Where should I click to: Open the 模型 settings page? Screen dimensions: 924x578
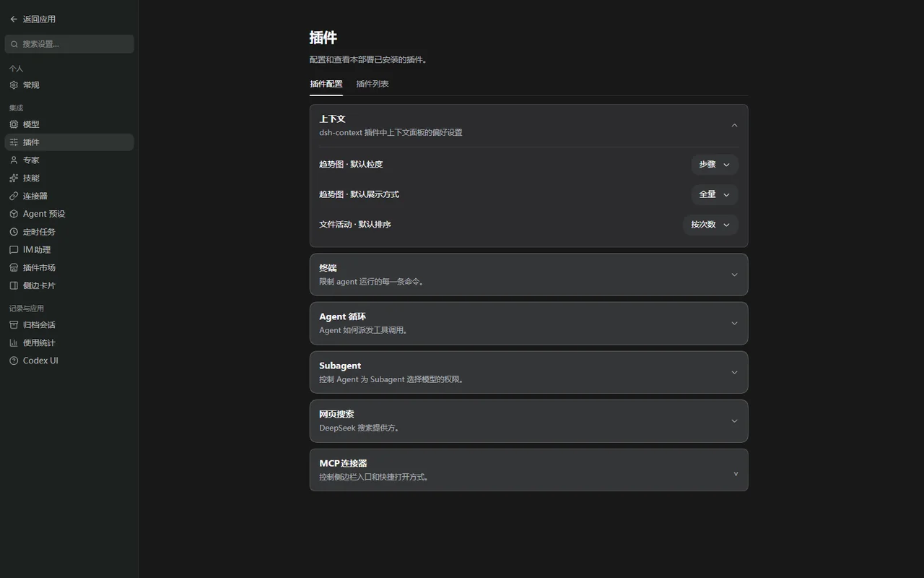(69, 124)
